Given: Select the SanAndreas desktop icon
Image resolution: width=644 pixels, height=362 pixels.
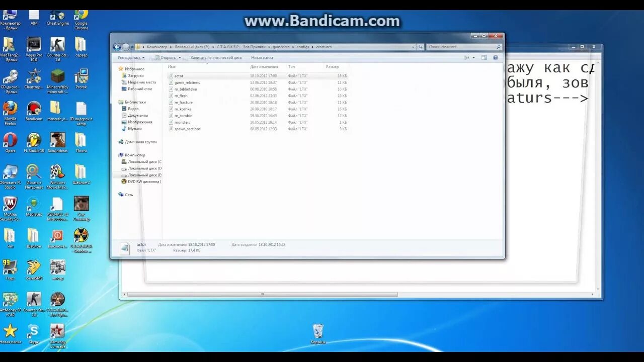Looking at the screenshot, I should [57, 143].
